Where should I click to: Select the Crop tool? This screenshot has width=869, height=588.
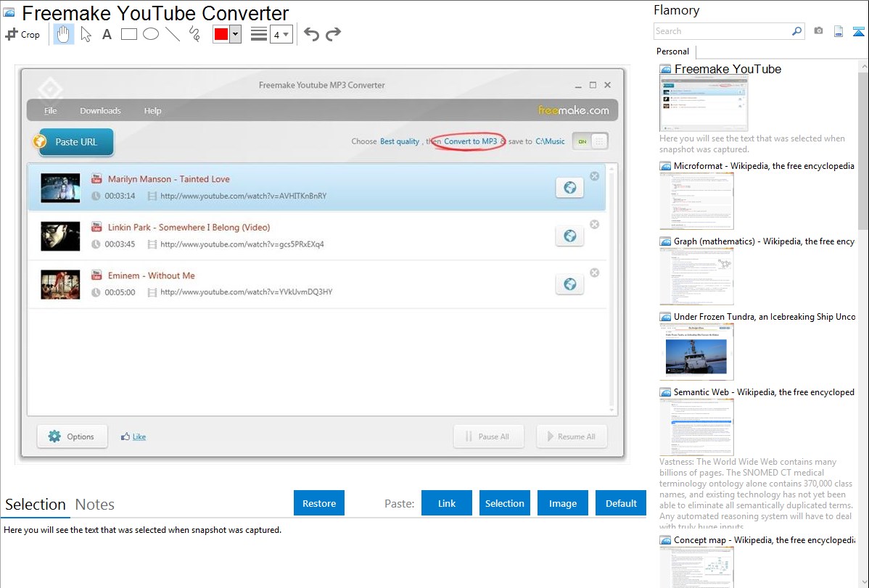click(22, 34)
